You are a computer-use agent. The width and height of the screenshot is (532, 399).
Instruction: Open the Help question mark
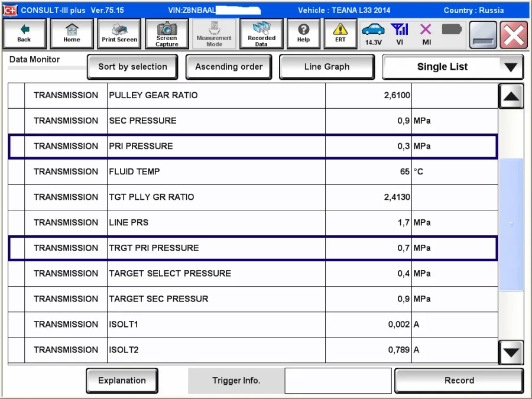click(303, 34)
